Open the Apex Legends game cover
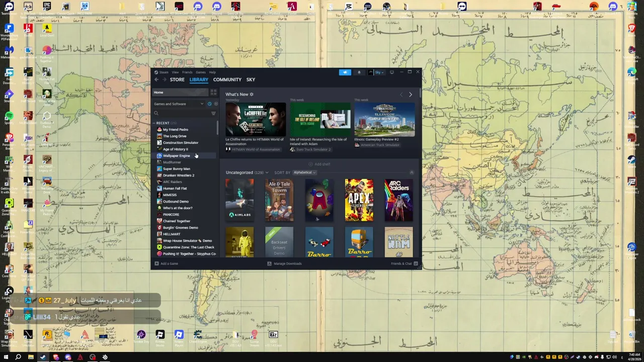Image resolution: width=644 pixels, height=362 pixels. pos(359,200)
